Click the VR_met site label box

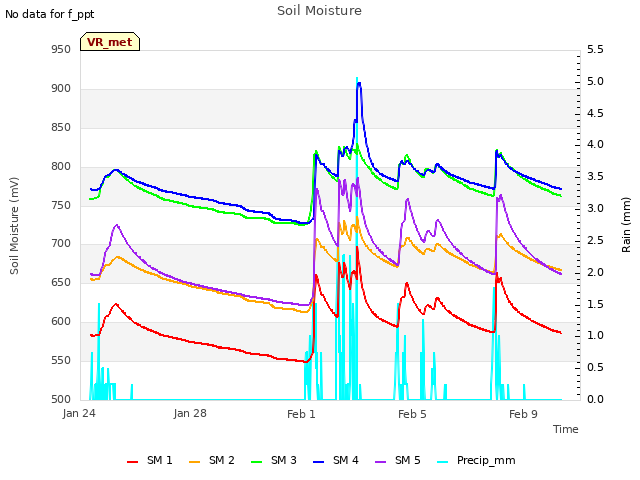click(110, 42)
